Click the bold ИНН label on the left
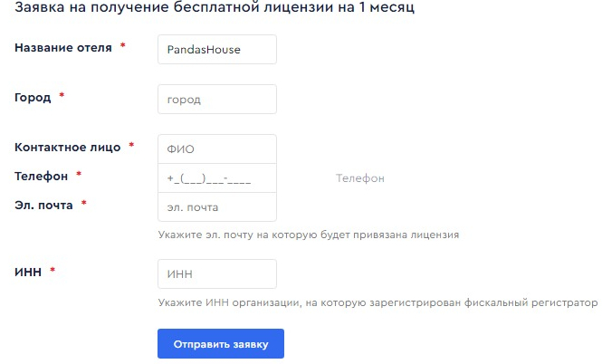Screen dimensions: 602x364 pyautogui.click(x=28, y=272)
